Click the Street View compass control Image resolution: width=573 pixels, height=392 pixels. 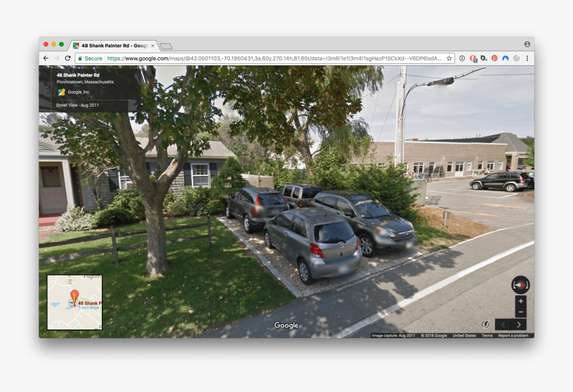coord(520,285)
